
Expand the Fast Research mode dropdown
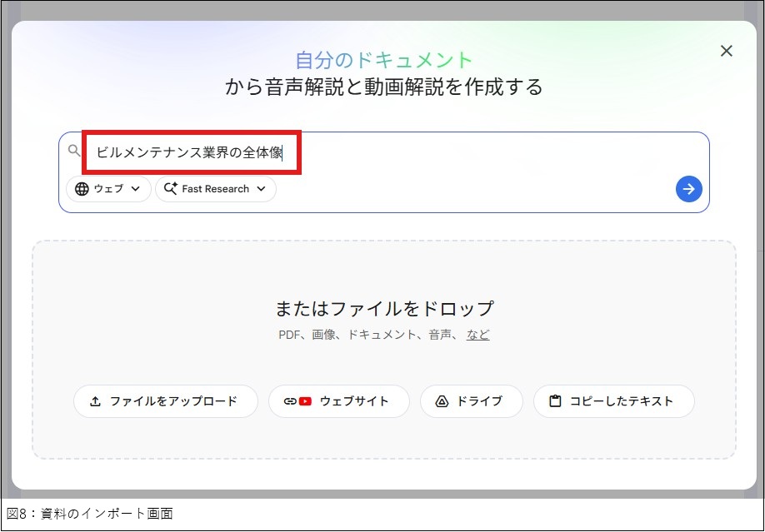215,189
